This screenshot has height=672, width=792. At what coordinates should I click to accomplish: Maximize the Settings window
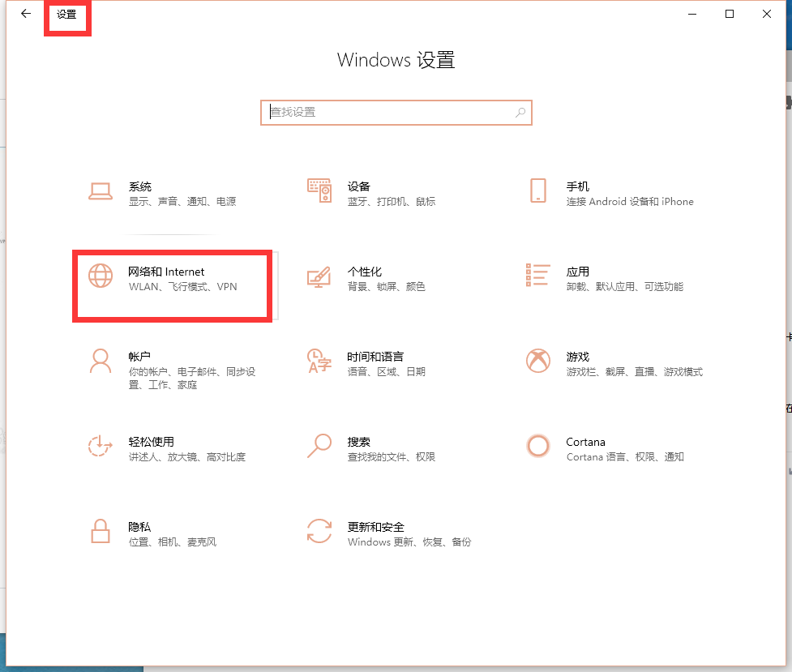(730, 14)
